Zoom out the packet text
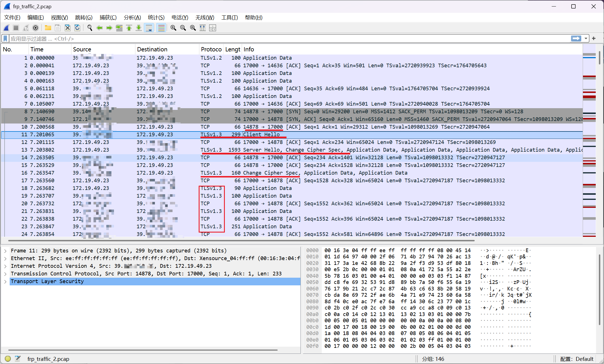Image resolution: width=604 pixels, height=364 pixels. point(183,28)
